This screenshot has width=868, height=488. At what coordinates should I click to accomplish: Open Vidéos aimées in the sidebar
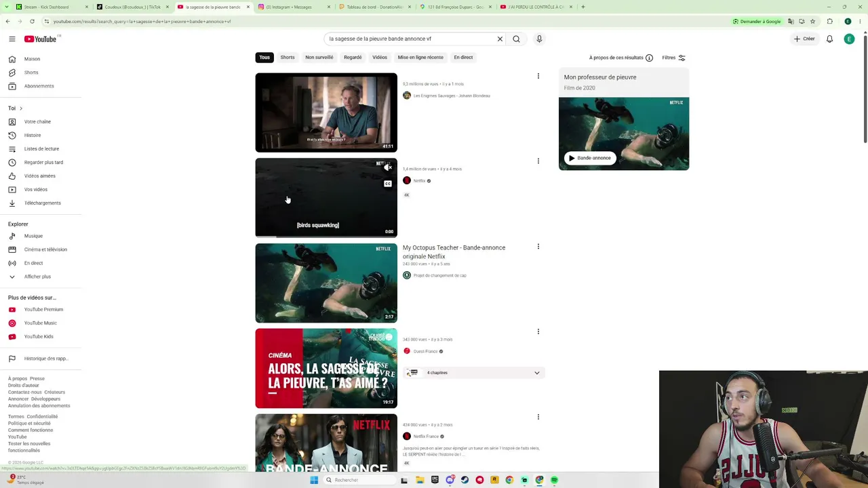pyautogui.click(x=41, y=176)
